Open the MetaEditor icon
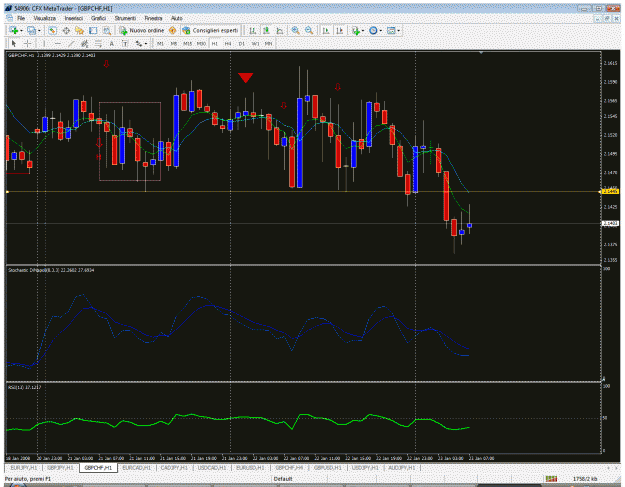 click(172, 30)
